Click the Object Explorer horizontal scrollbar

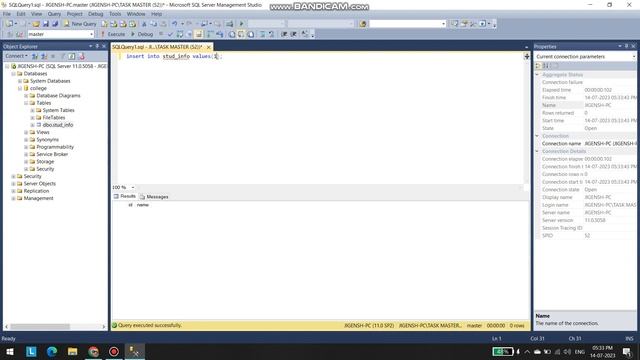tap(40, 327)
